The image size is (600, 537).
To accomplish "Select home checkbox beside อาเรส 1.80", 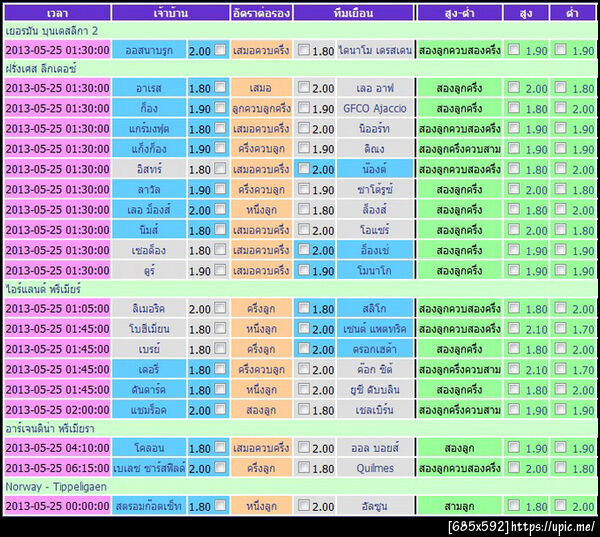I will click(220, 87).
